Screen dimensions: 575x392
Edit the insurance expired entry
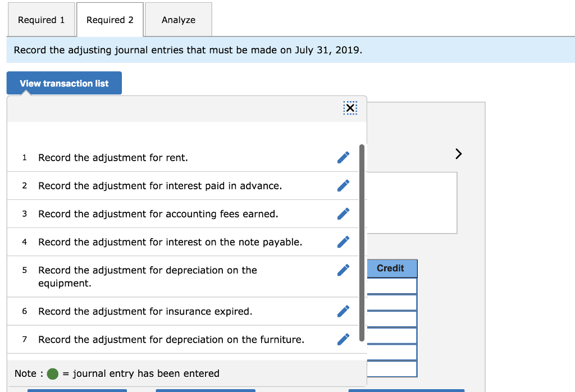pyautogui.click(x=343, y=311)
